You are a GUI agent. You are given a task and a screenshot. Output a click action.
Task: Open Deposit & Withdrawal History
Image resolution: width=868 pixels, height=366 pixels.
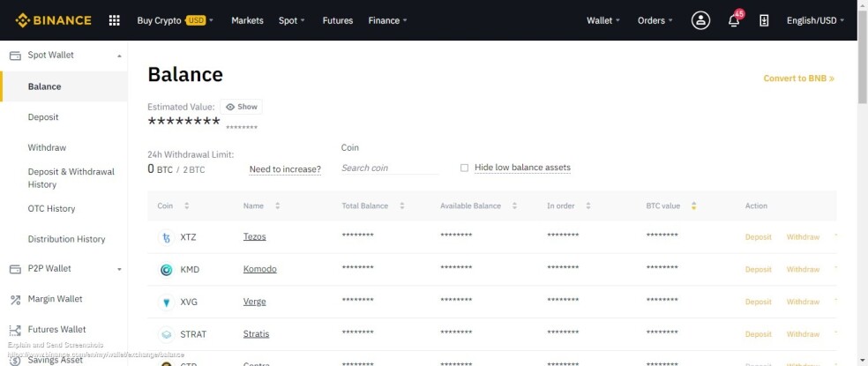coord(71,178)
